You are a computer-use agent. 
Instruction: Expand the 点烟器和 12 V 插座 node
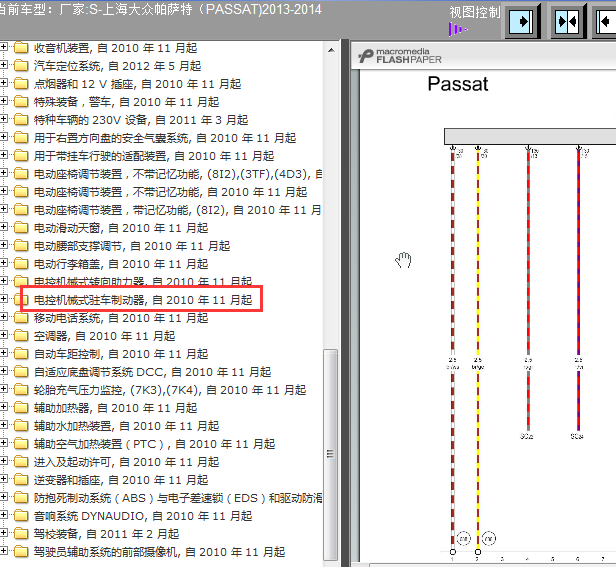click(x=3, y=83)
